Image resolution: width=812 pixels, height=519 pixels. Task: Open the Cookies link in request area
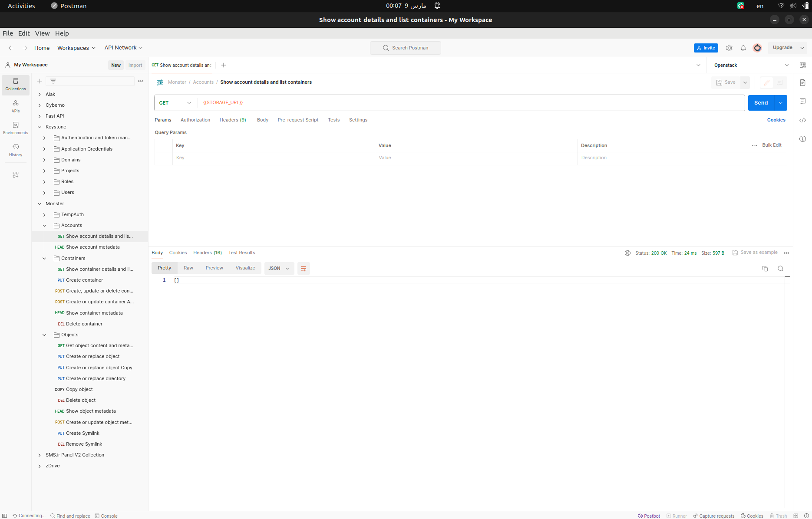(x=776, y=120)
